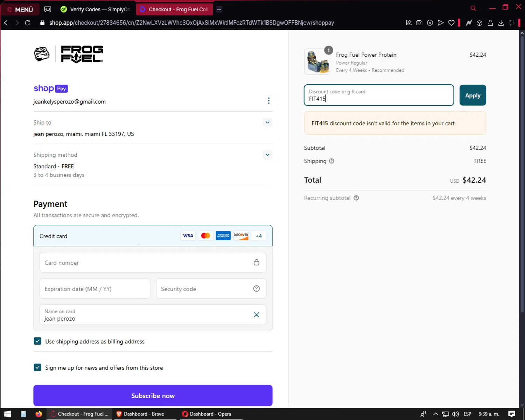Click the Discount code or gift card field
Image resolution: width=525 pixels, height=420 pixels.
coord(379,95)
